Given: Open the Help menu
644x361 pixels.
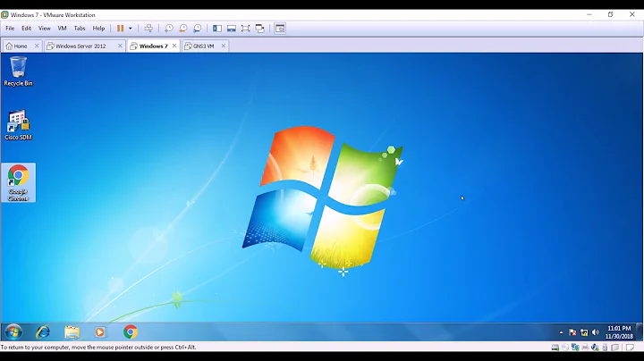Looking at the screenshot, I should pos(98,29).
